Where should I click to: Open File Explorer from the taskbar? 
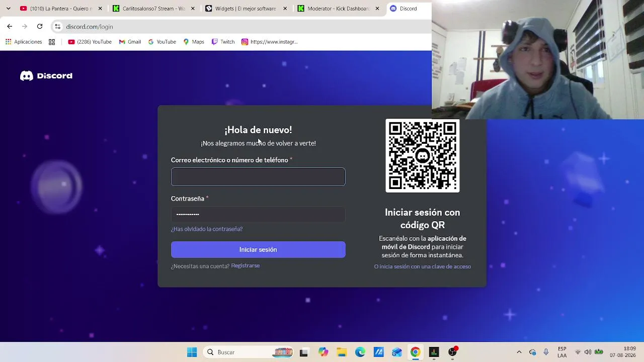(x=342, y=352)
